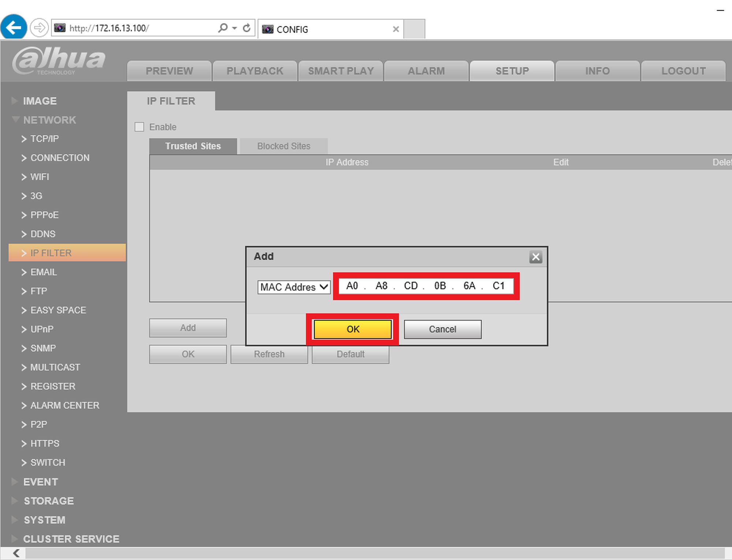This screenshot has height=560, width=732.
Task: Click the search magnifier in address bar
Action: click(223, 28)
